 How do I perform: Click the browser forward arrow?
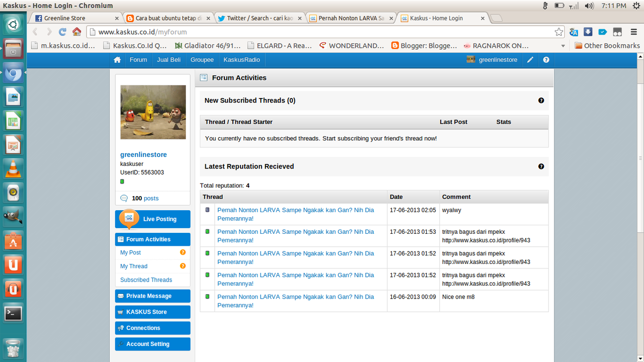[x=49, y=32]
